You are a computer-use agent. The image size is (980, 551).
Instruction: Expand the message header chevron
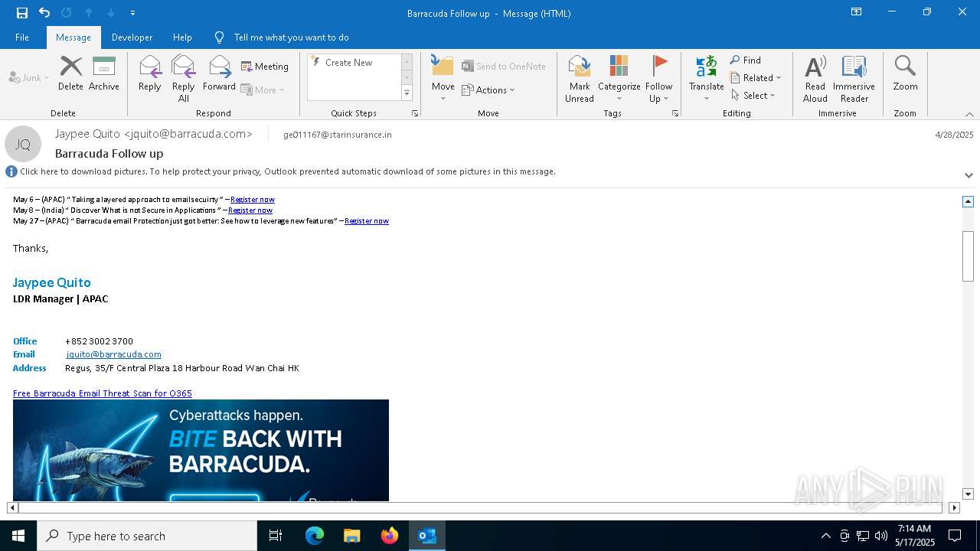[x=969, y=175]
